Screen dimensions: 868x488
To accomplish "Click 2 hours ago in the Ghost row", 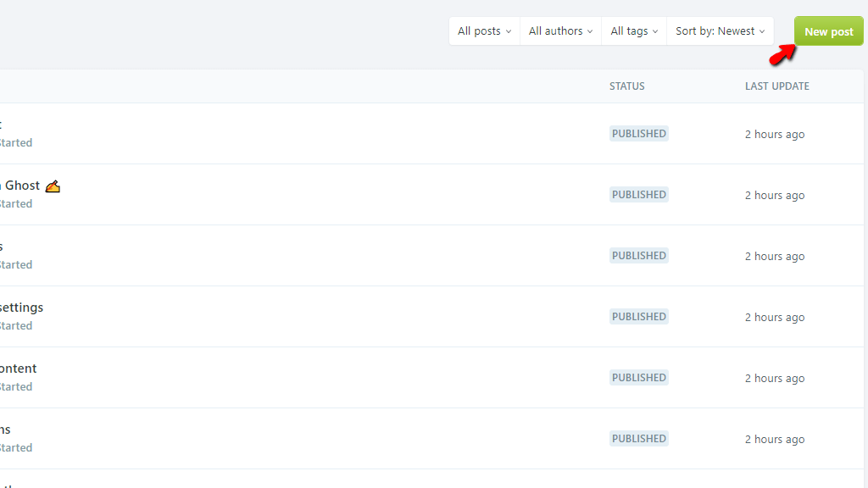I will 774,196.
